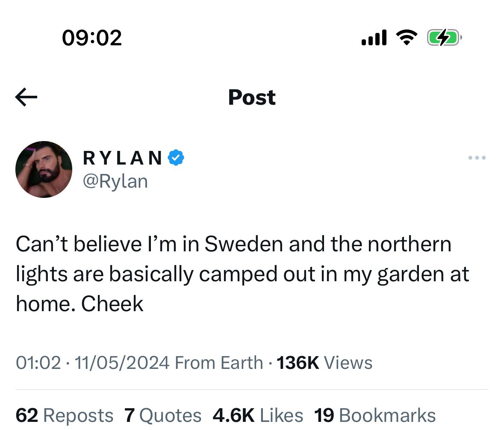
Task: Click the Post header title
Action: pos(252,97)
